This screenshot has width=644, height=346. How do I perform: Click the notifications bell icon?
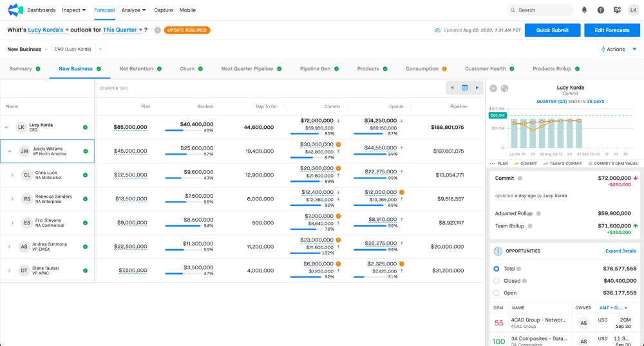[584, 10]
